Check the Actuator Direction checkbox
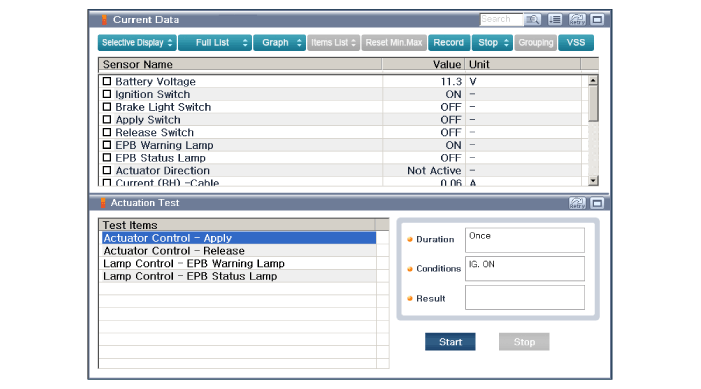701x389 pixels. [x=107, y=170]
